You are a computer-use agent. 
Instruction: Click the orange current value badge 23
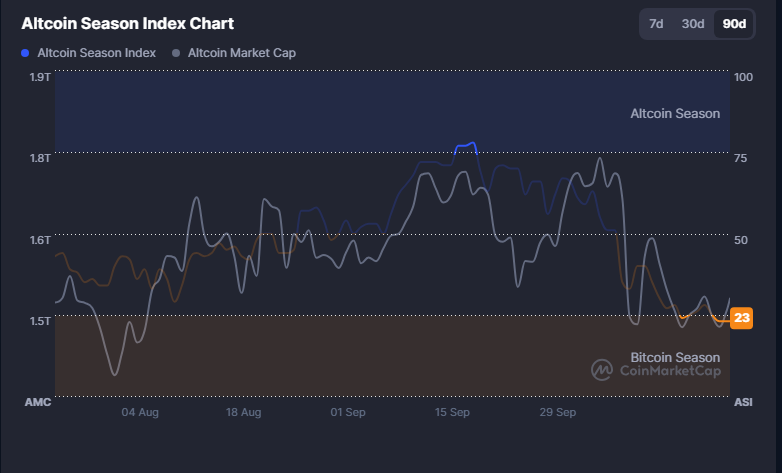(x=741, y=318)
